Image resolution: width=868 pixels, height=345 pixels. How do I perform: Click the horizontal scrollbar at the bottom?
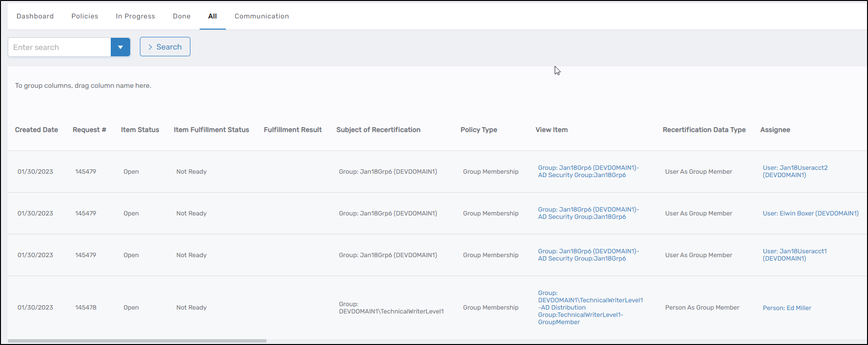tap(137, 341)
